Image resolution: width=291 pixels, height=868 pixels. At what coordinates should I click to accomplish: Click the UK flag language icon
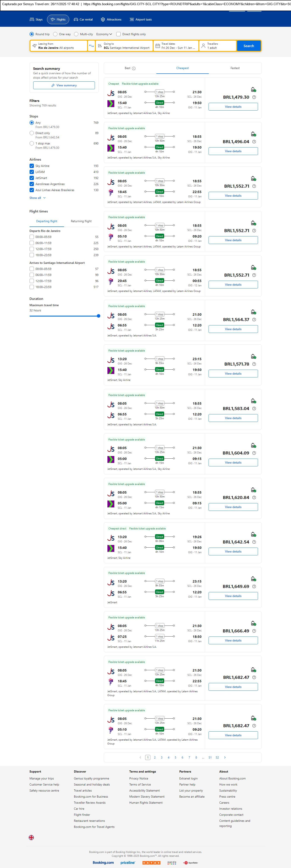click(31, 837)
